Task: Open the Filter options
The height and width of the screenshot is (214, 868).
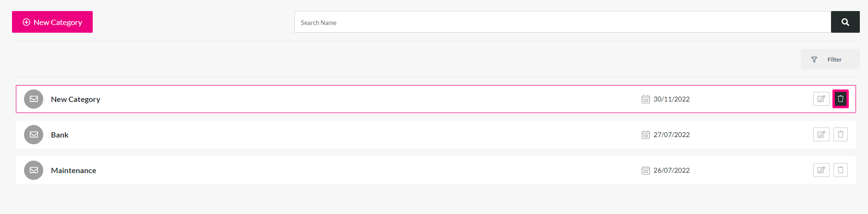Action: [x=830, y=60]
